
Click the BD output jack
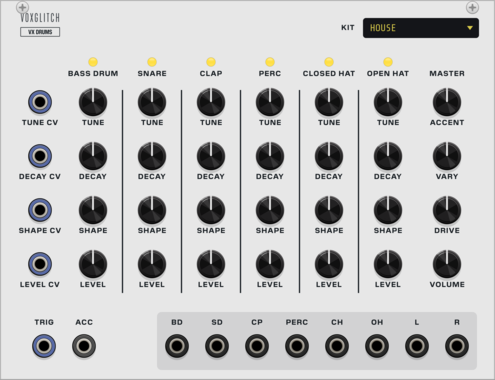point(177,346)
